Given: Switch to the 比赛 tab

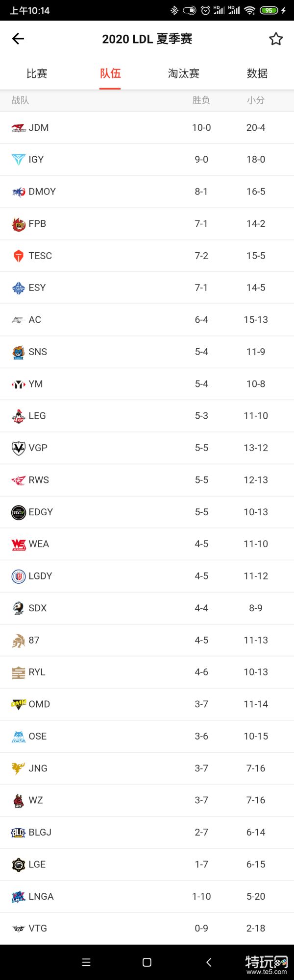Looking at the screenshot, I should [x=37, y=73].
